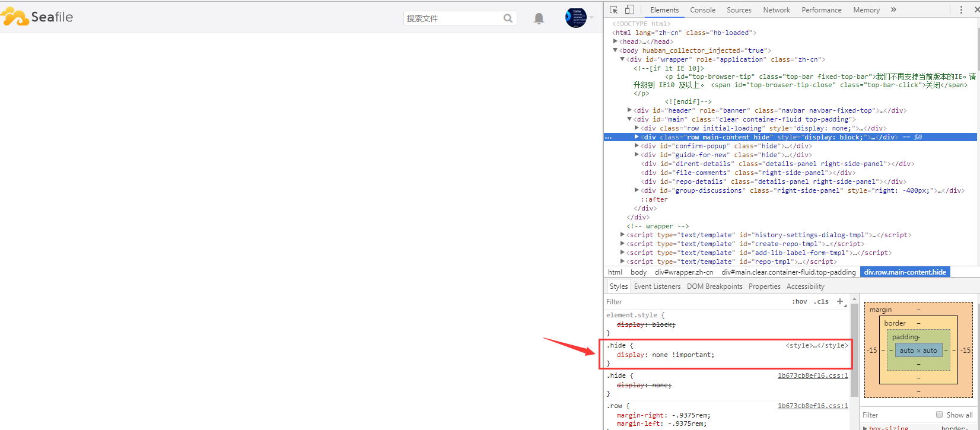Switch to the Console tab
This screenshot has width=980, height=430.
703,10
